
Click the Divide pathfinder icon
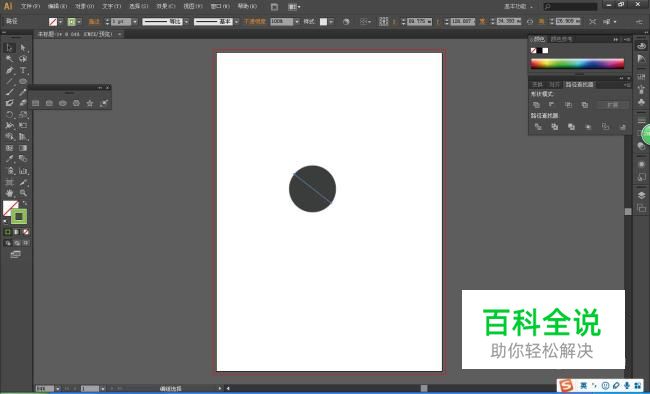538,127
